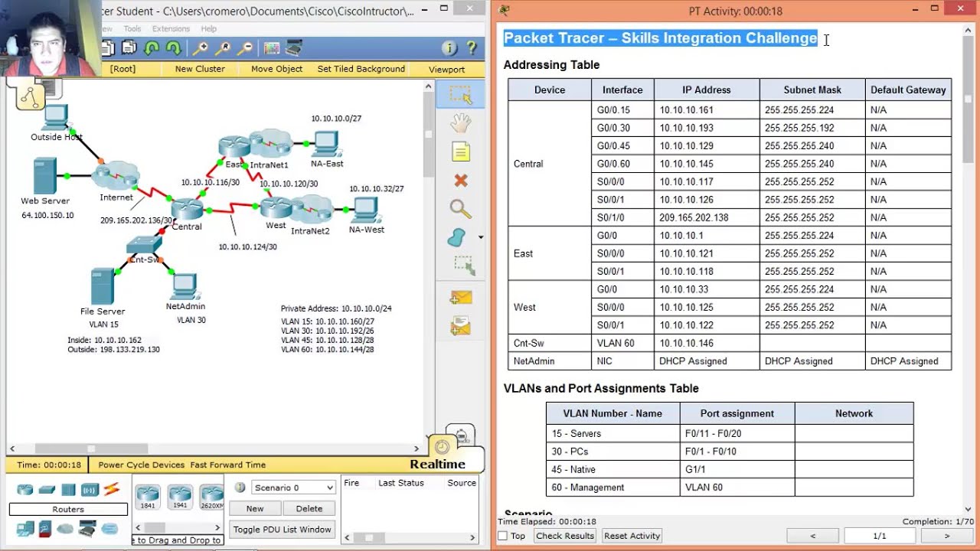Pick the 1841 router model
This screenshot has height=551, width=980.
click(x=147, y=497)
